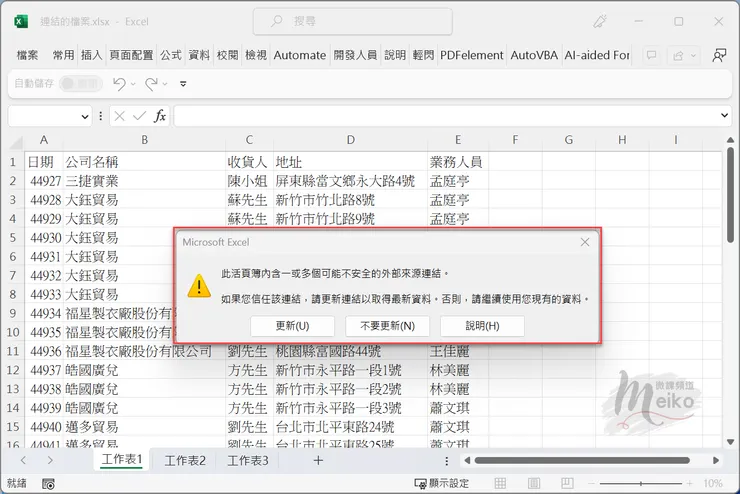Select cell with 三捷實業

click(144, 181)
